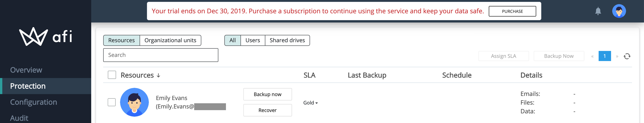The height and width of the screenshot is (123, 644).
Task: Focus the Search input field
Action: (161, 55)
